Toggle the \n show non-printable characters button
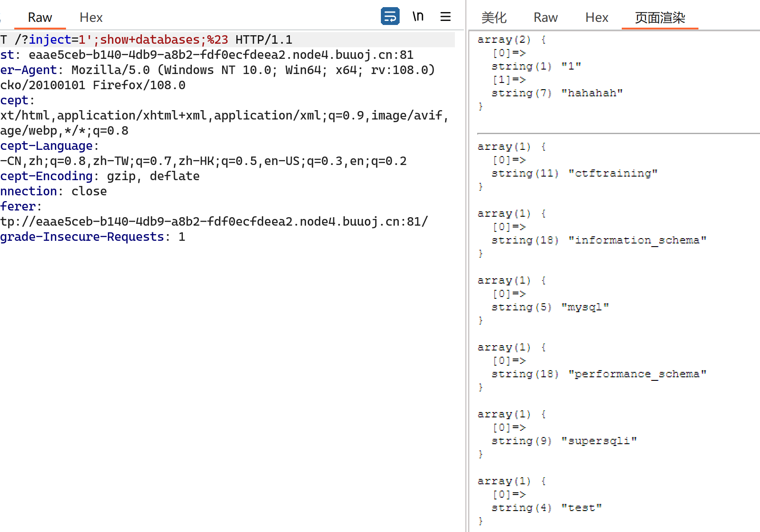 point(418,16)
